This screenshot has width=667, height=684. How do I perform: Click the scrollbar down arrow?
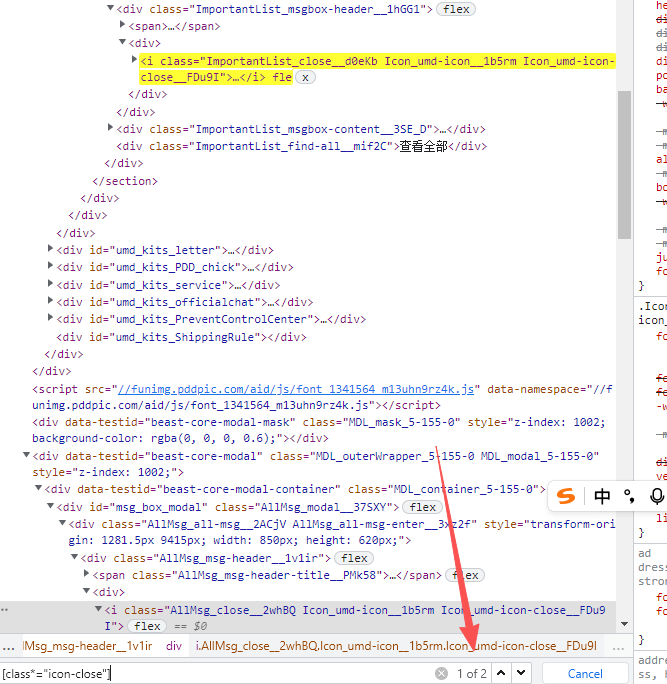624,624
